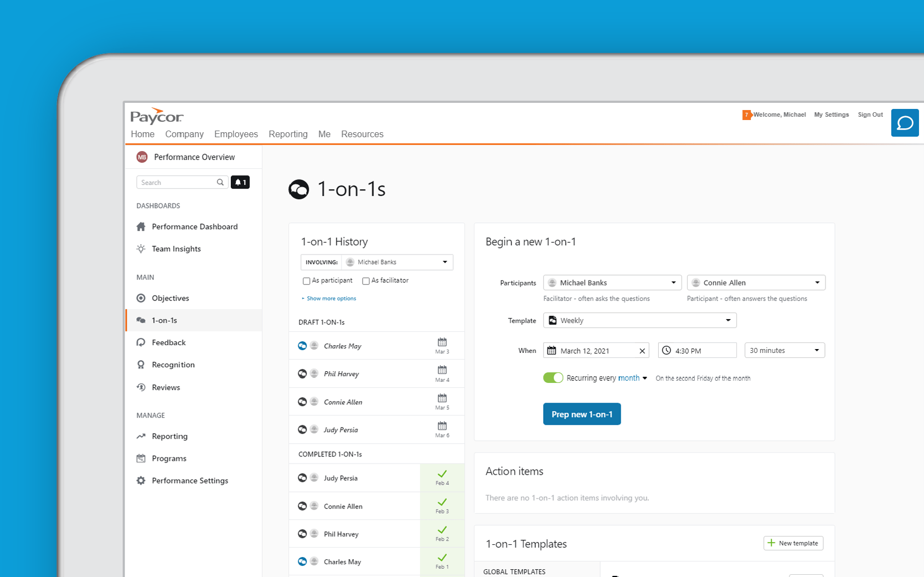This screenshot has height=577, width=924.
Task: Click the bell notification icon showing 1
Action: coord(240,182)
